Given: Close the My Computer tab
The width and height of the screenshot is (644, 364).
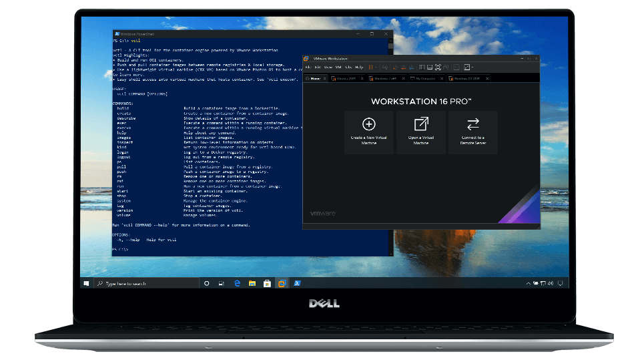Looking at the screenshot, I should point(442,78).
